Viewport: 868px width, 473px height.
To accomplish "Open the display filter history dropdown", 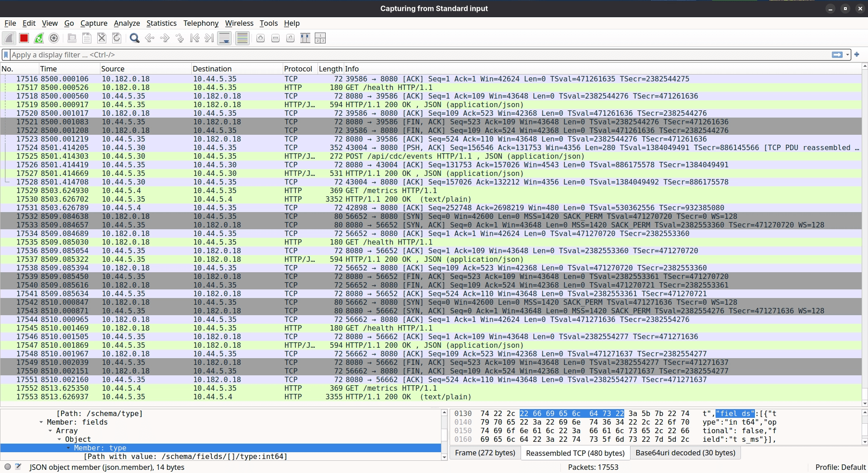I will [848, 55].
